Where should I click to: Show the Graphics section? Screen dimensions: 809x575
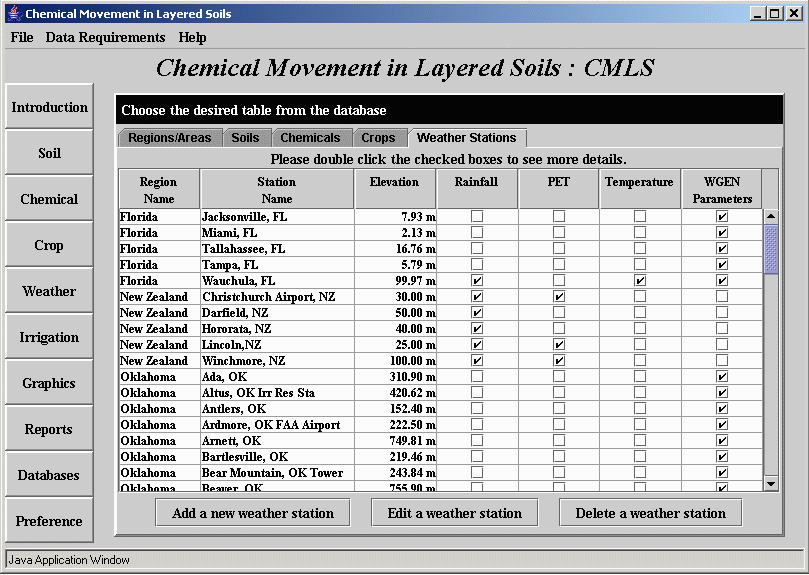[50, 383]
